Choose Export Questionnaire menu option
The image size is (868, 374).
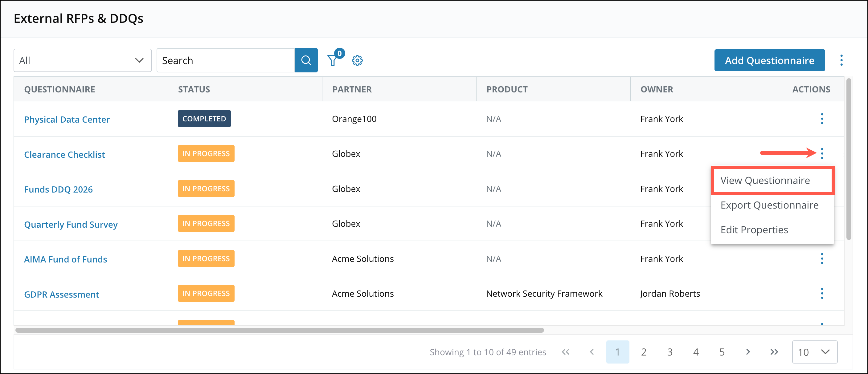pos(769,205)
